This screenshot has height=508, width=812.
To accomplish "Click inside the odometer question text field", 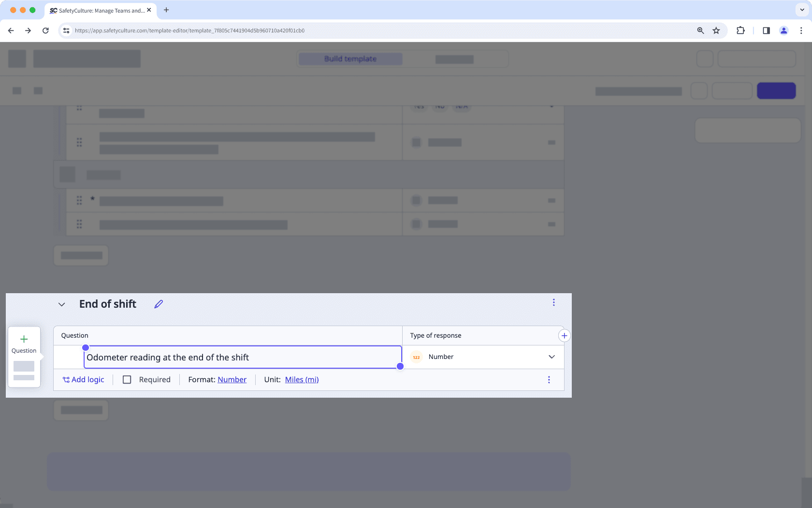I will (x=242, y=357).
